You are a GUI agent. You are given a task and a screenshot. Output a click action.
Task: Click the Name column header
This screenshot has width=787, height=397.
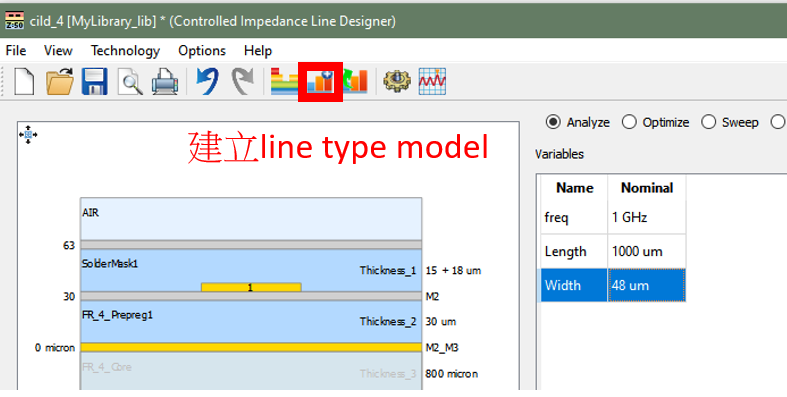[574, 188]
